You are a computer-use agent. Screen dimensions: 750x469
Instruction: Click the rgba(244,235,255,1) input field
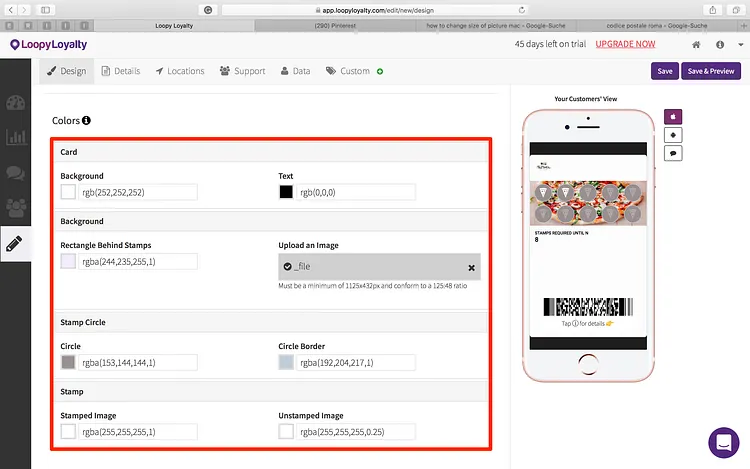tap(138, 262)
